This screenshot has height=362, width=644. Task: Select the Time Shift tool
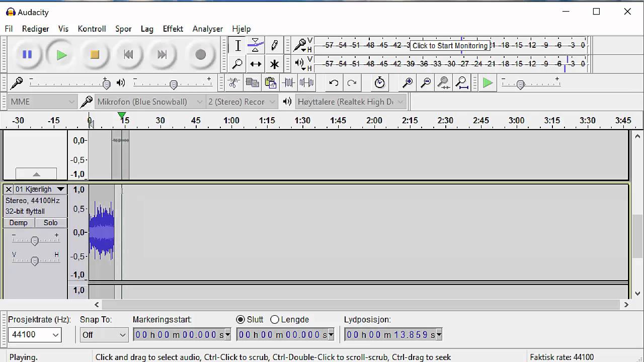click(256, 64)
